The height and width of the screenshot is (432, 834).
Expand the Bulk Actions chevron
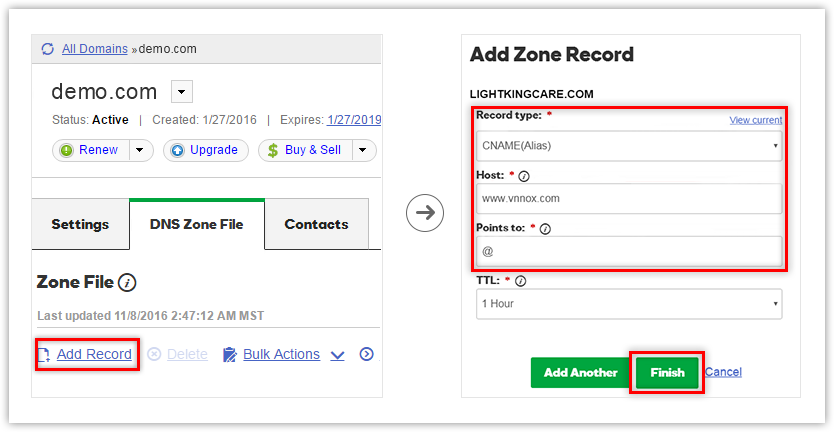338,354
